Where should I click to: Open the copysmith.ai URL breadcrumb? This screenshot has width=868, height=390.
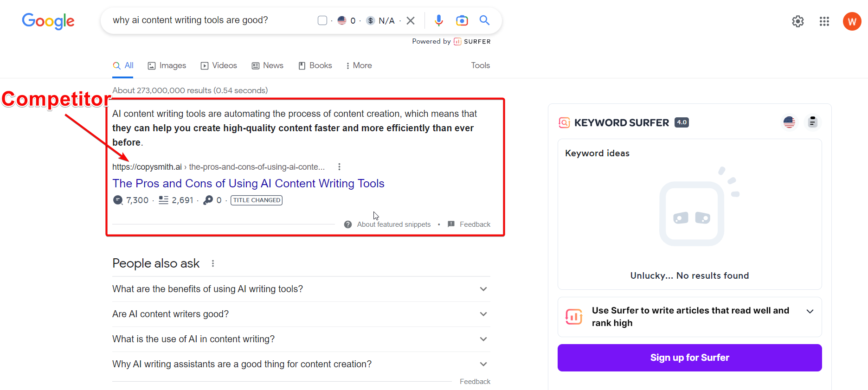[x=219, y=167]
